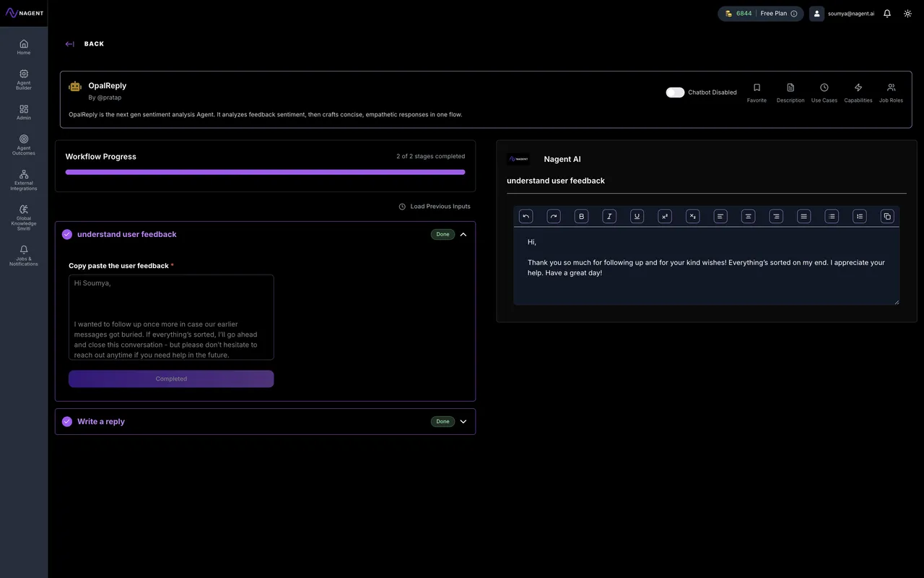Image resolution: width=924 pixels, height=578 pixels.
Task: Toggle the Chatbot Disabled switch
Action: coord(675,92)
